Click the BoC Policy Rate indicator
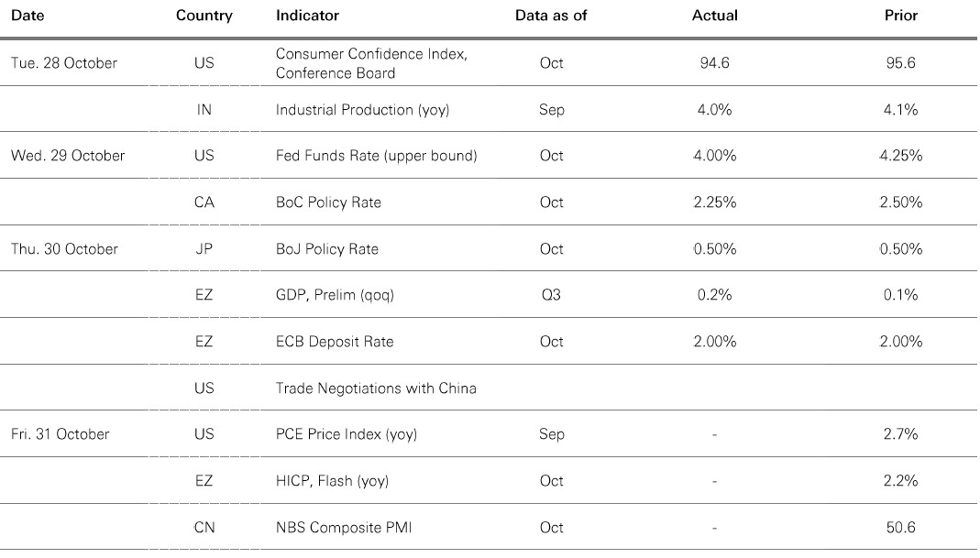Image resolution: width=980 pixels, height=558 pixels. [327, 202]
